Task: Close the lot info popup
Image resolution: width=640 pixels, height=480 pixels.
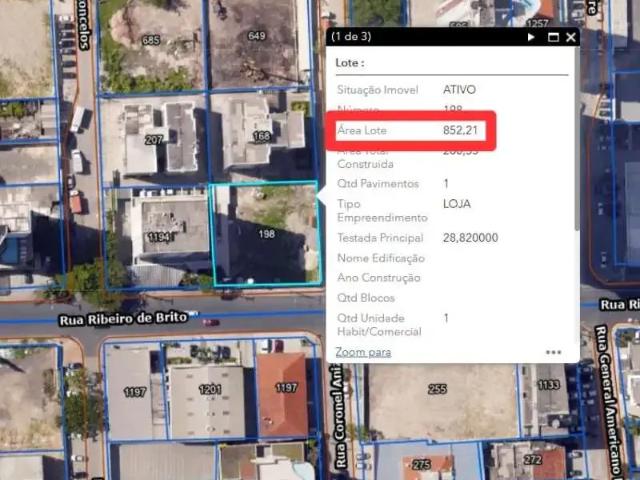Action: click(x=571, y=37)
